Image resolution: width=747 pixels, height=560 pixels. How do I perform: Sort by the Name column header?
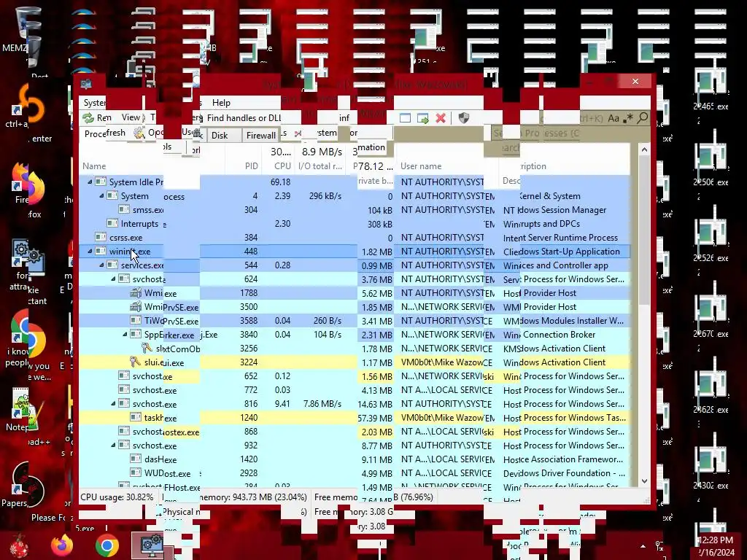[x=94, y=166]
